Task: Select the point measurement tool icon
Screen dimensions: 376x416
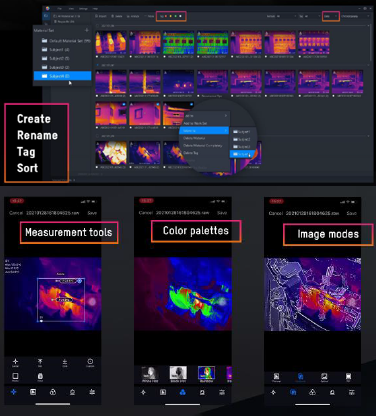Action: (x=15, y=362)
